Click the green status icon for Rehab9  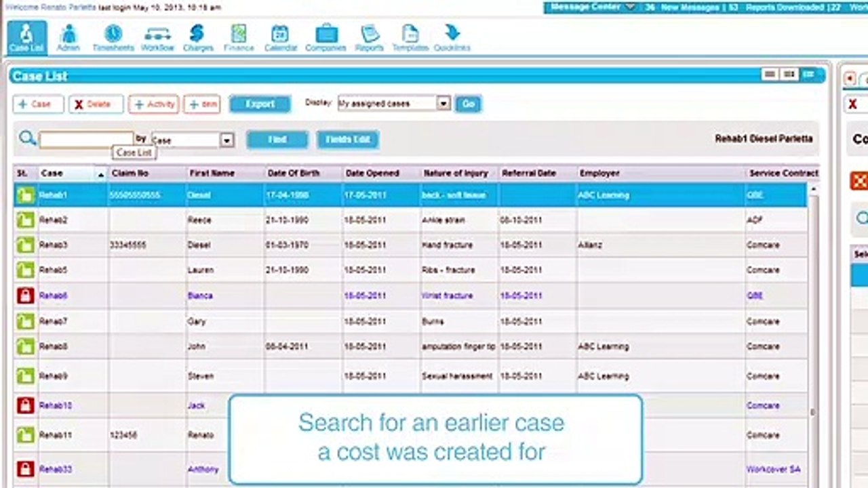tap(25, 375)
